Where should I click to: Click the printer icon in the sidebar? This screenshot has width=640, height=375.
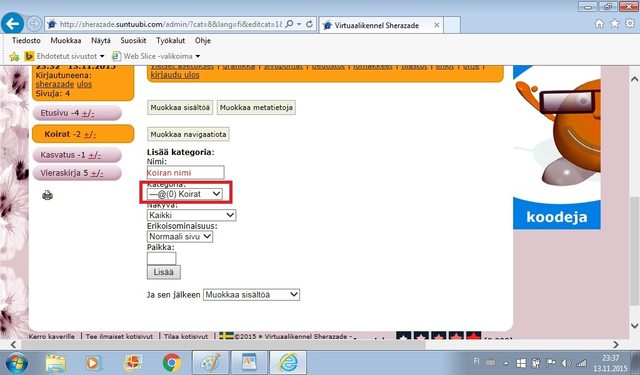[x=47, y=195]
